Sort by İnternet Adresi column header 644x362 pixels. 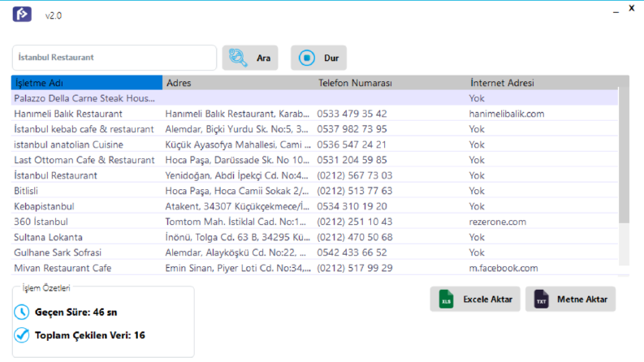pos(542,83)
